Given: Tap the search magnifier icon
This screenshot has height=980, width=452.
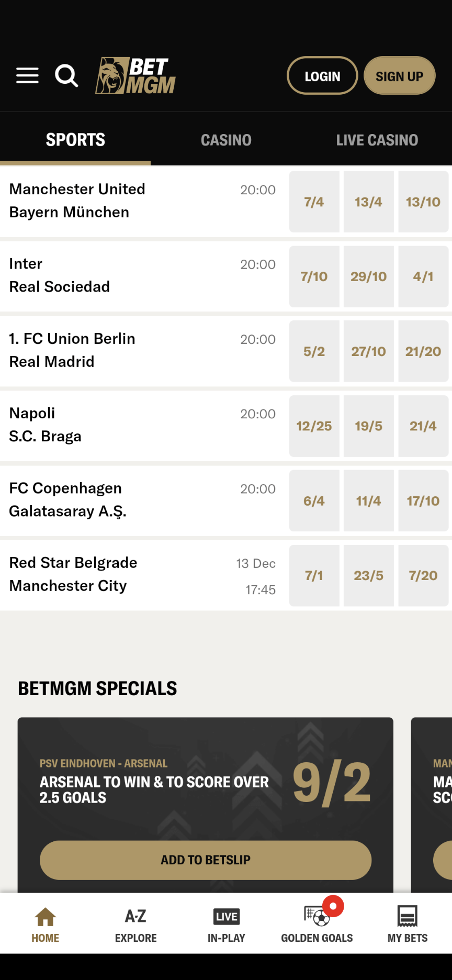Looking at the screenshot, I should click(66, 76).
